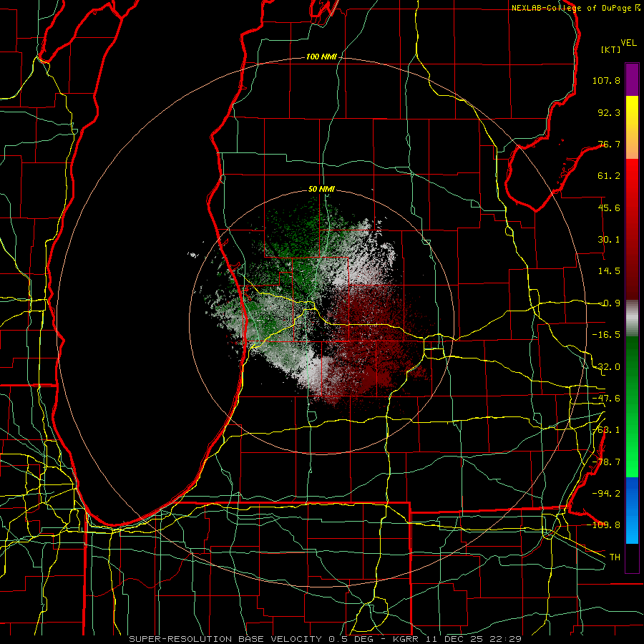This screenshot has width=644, height=644.
Task: Click the 76.7 legend value
Action: (609, 144)
